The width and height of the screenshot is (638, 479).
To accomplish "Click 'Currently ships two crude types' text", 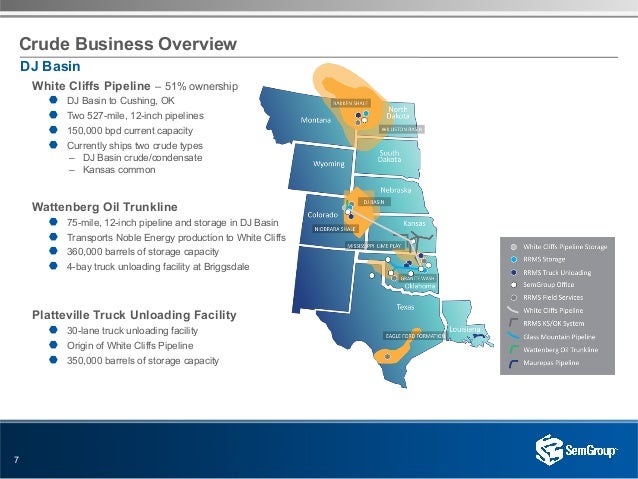I will pyautogui.click(x=135, y=146).
